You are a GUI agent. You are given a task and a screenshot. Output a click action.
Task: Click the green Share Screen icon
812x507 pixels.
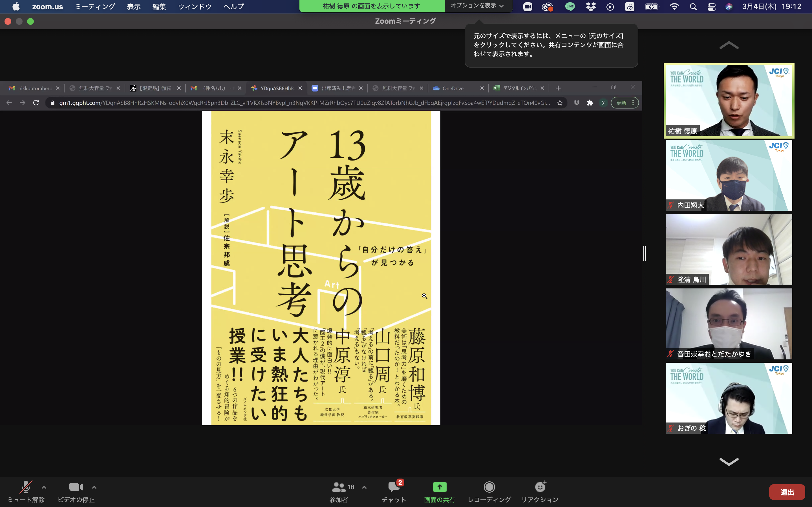point(440,487)
